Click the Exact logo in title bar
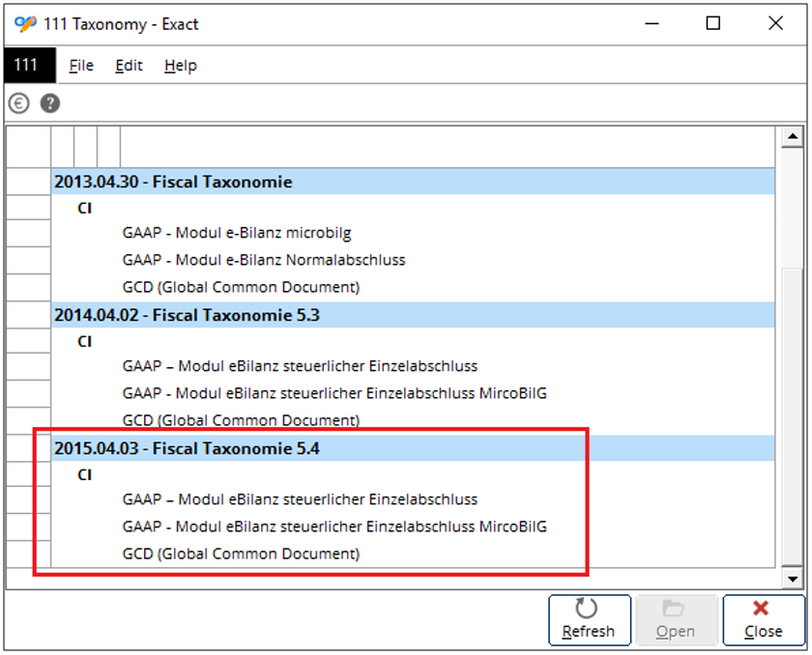The width and height of the screenshot is (812, 655). pos(25,24)
